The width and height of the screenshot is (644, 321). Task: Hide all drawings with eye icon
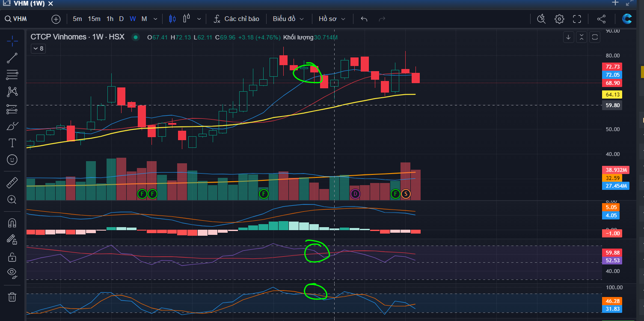coord(12,273)
